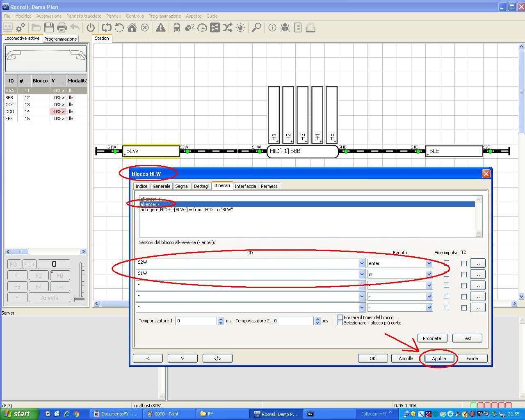The width and height of the screenshot is (525, 420).
Task: Switch to the Permessi tab
Action: pyautogui.click(x=269, y=186)
